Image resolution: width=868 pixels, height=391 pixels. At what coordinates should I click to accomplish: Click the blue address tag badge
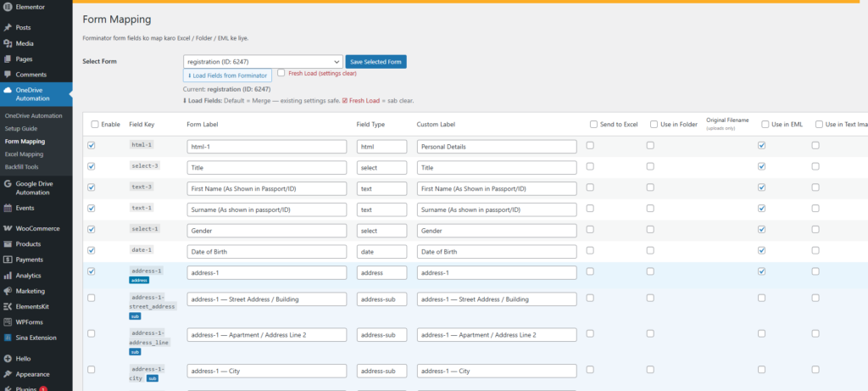point(140,280)
